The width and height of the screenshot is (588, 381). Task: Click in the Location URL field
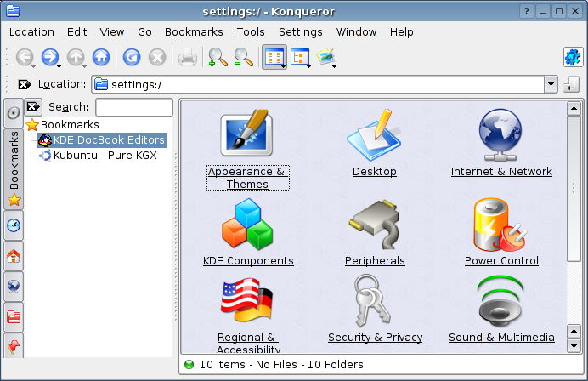click(x=318, y=84)
